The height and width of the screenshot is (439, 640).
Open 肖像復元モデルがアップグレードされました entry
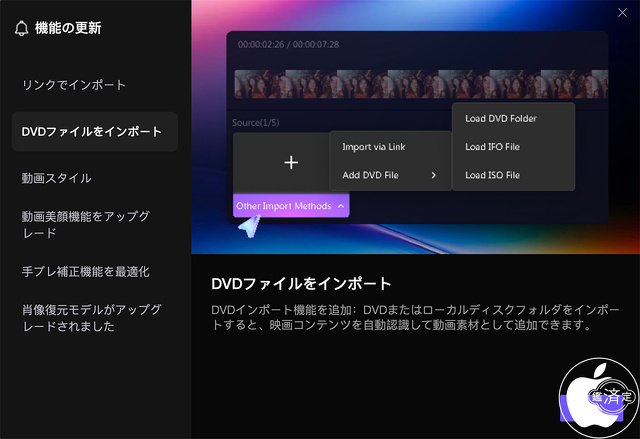(x=91, y=317)
